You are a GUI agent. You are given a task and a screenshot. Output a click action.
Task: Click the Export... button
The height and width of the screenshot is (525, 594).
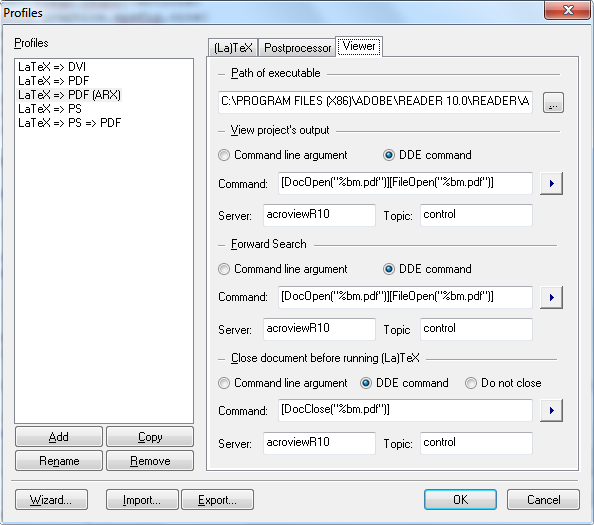[x=217, y=500]
